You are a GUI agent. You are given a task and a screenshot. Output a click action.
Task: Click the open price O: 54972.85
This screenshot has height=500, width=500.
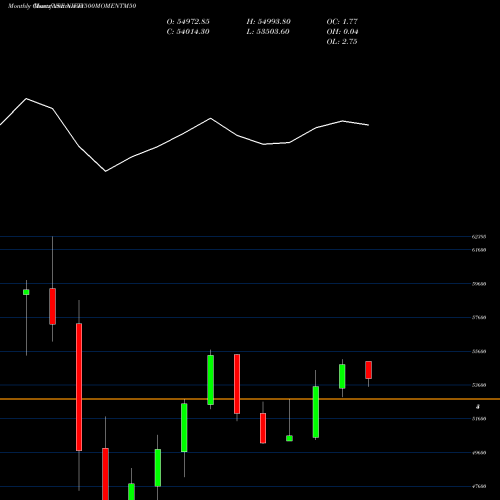pos(188,22)
